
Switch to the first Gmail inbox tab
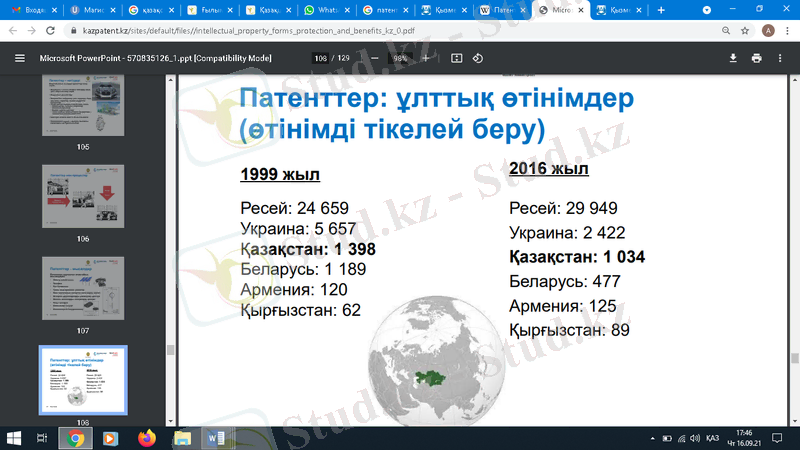point(30,10)
